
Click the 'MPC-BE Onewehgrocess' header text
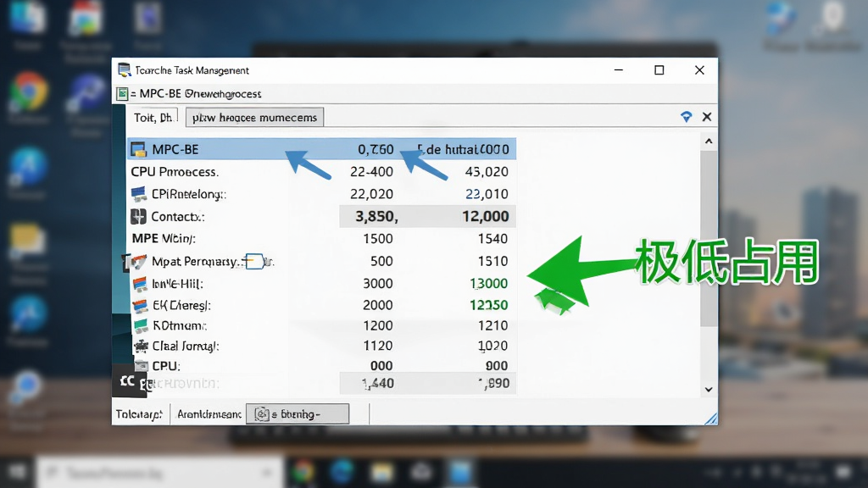coord(200,94)
